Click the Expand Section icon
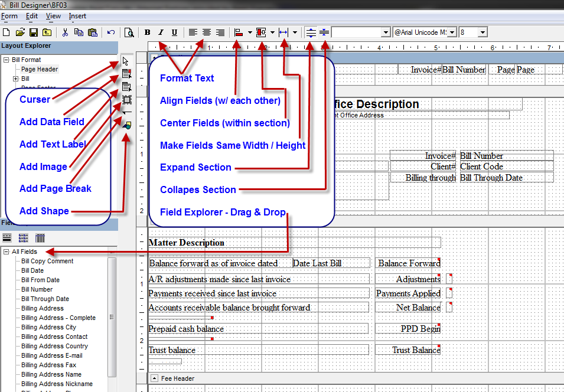The width and height of the screenshot is (564, 392). tap(311, 32)
